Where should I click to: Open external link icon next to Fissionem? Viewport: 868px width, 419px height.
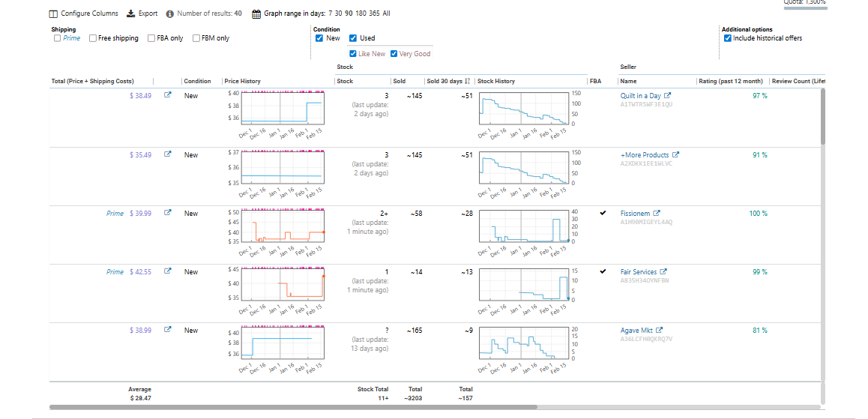pyautogui.click(x=657, y=214)
